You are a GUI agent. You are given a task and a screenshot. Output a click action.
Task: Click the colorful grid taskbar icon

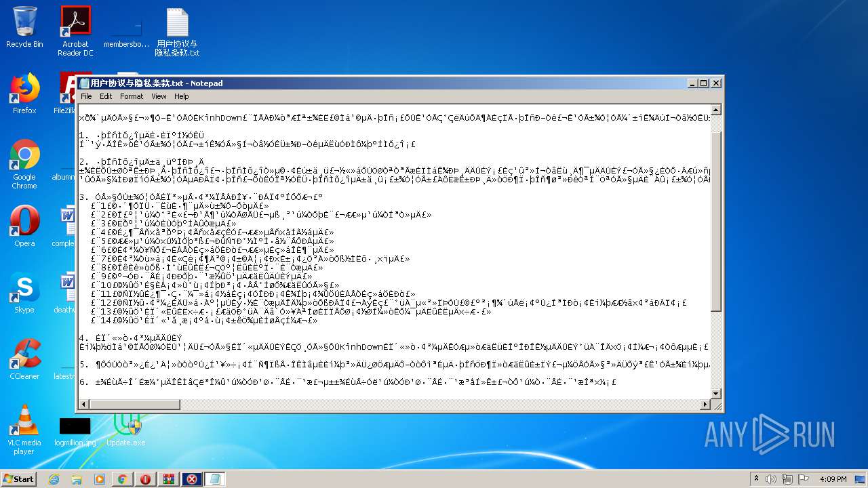pos(169,479)
